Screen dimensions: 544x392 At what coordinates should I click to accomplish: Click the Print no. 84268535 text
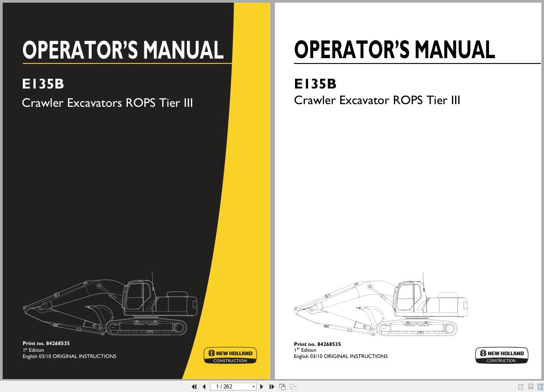click(46, 343)
